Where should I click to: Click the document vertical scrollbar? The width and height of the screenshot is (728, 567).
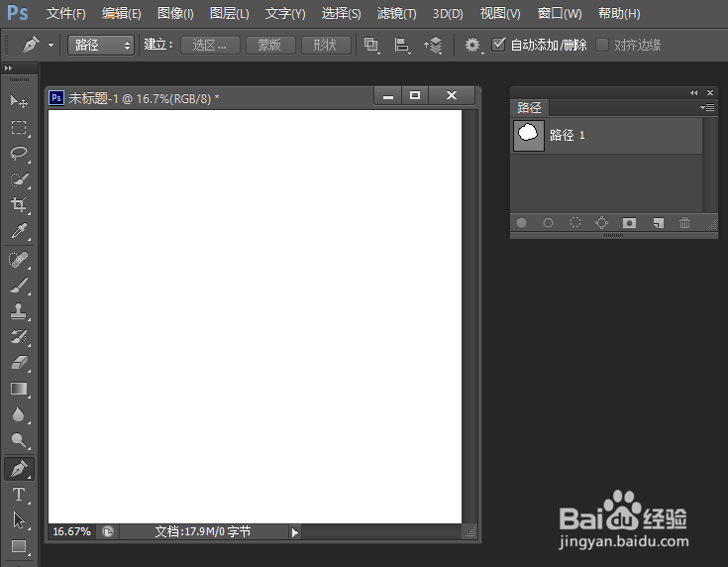[x=469, y=317]
